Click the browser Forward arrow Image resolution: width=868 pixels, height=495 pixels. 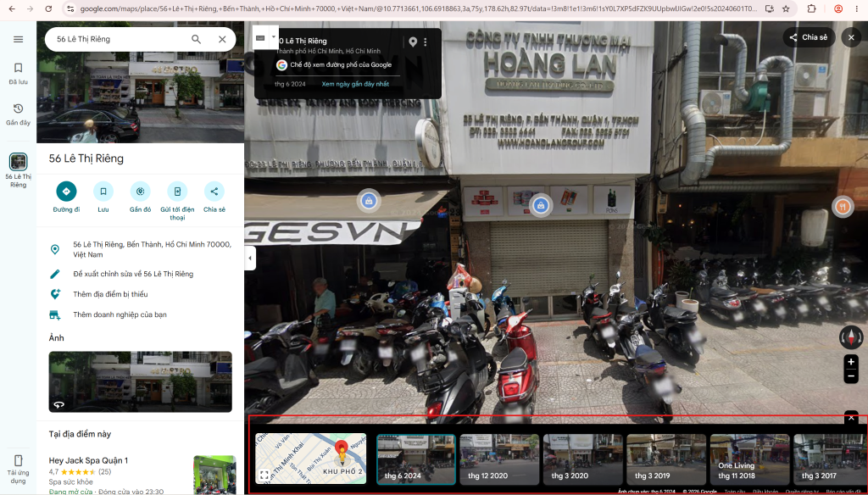(x=30, y=8)
